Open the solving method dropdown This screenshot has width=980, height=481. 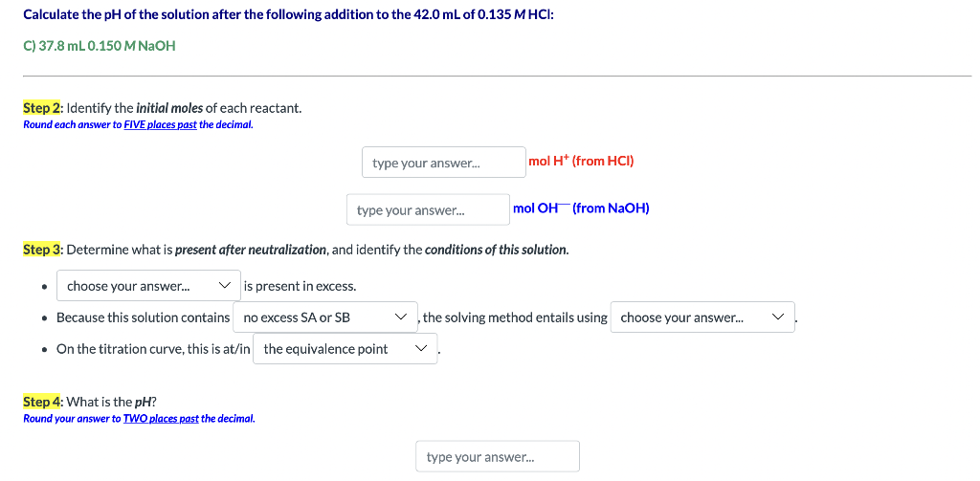tap(702, 317)
